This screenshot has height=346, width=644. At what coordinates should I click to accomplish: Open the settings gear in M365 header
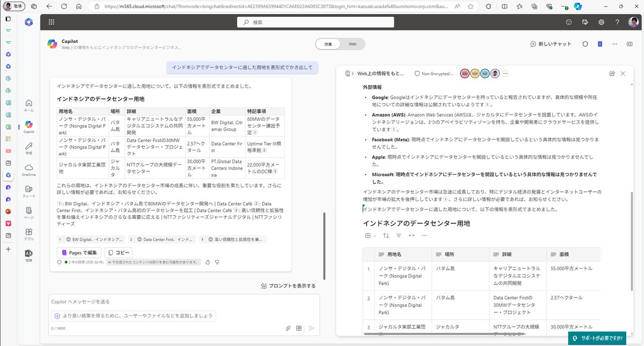point(601,22)
